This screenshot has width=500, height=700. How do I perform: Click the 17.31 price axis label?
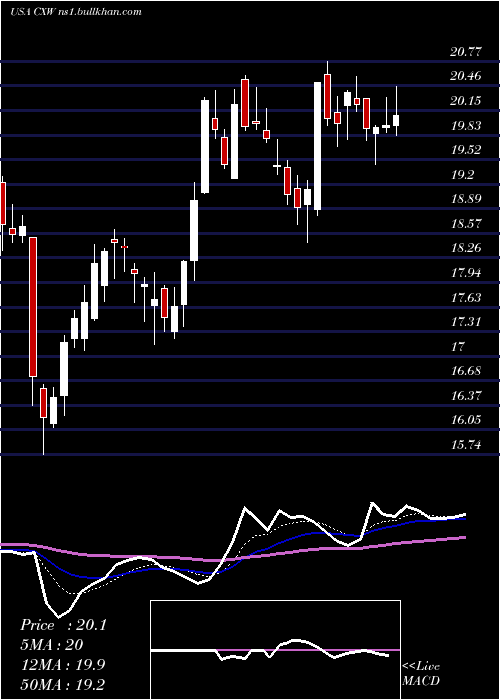pyautogui.click(x=466, y=322)
